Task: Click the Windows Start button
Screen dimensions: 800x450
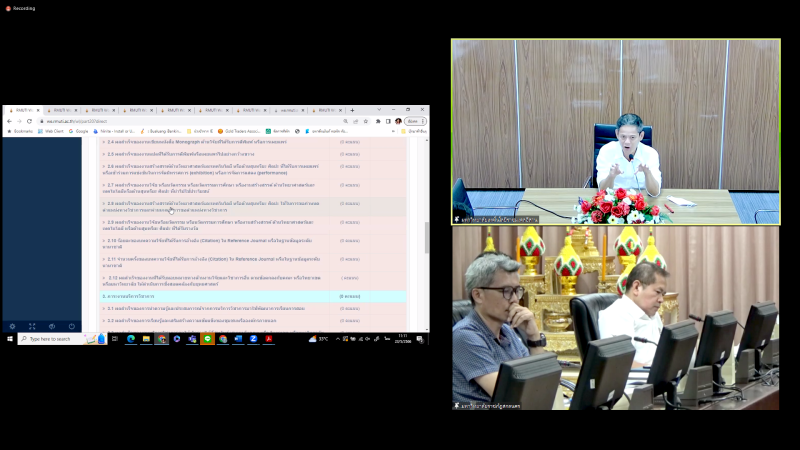Action: [x=9, y=339]
